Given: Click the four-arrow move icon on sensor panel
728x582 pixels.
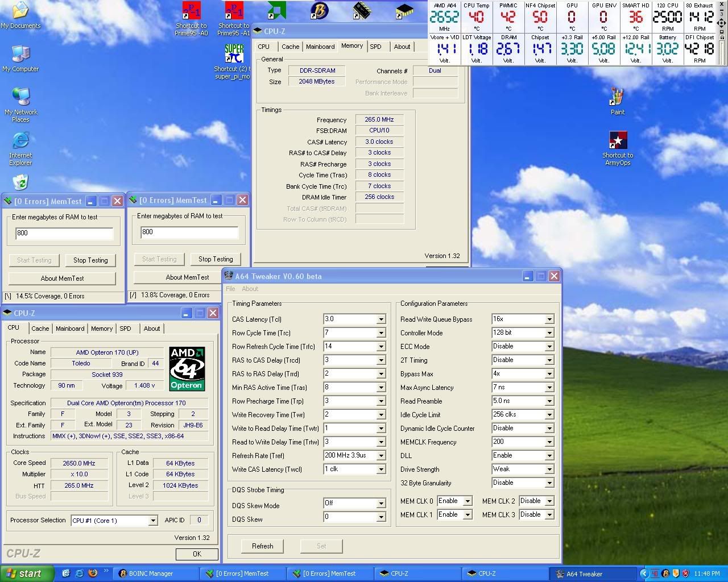Looking at the screenshot, I should pyautogui.click(x=722, y=23).
